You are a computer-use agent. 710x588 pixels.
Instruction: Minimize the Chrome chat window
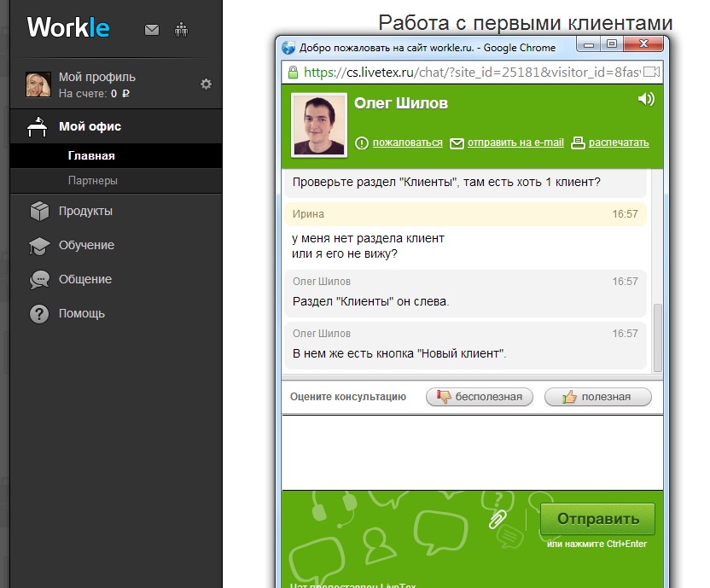(589, 44)
